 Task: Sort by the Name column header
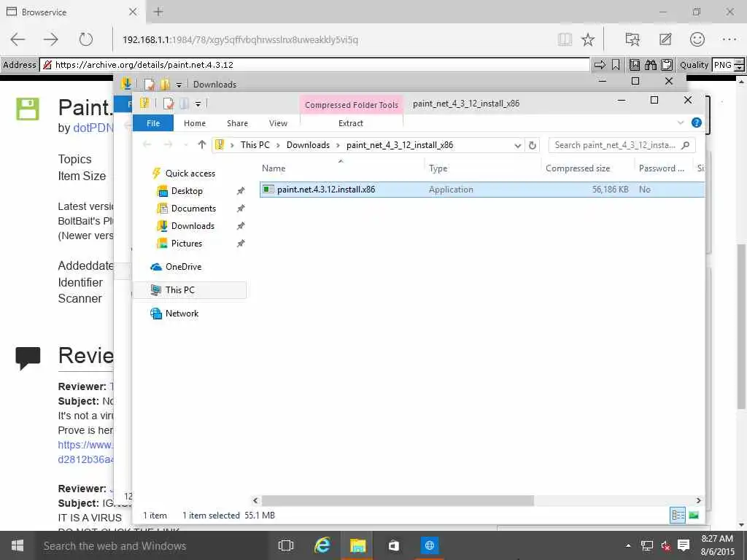pos(274,168)
